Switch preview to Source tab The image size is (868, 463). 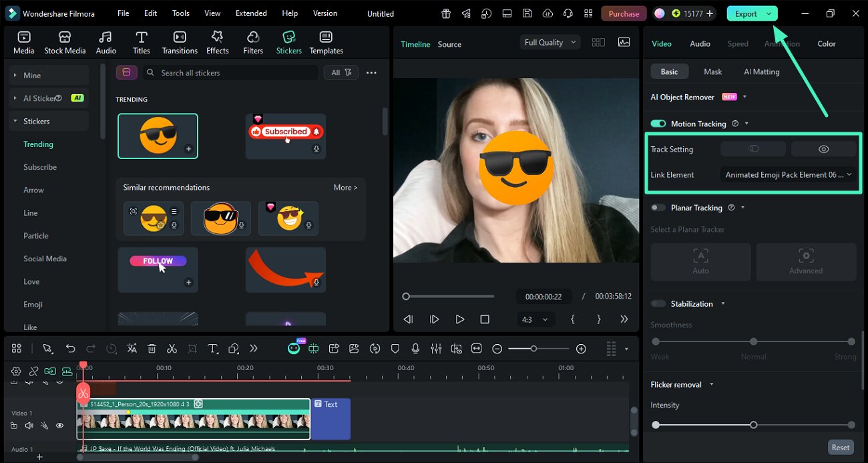click(449, 44)
